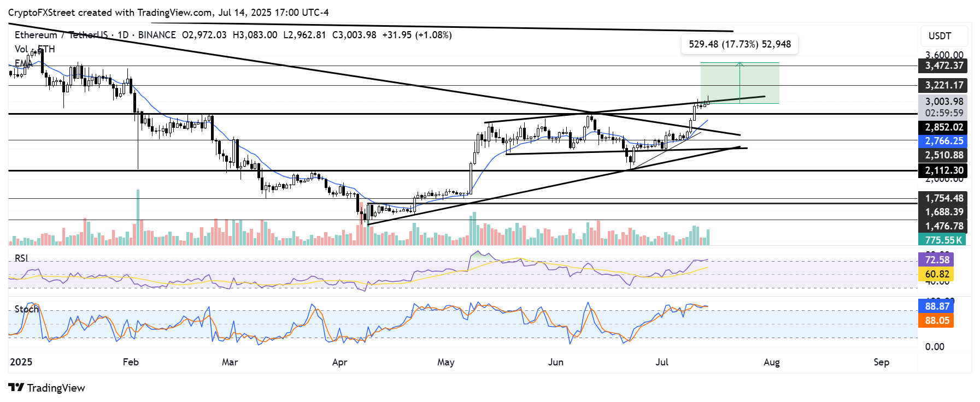Click the green volume 775.55K tag

[942, 240]
